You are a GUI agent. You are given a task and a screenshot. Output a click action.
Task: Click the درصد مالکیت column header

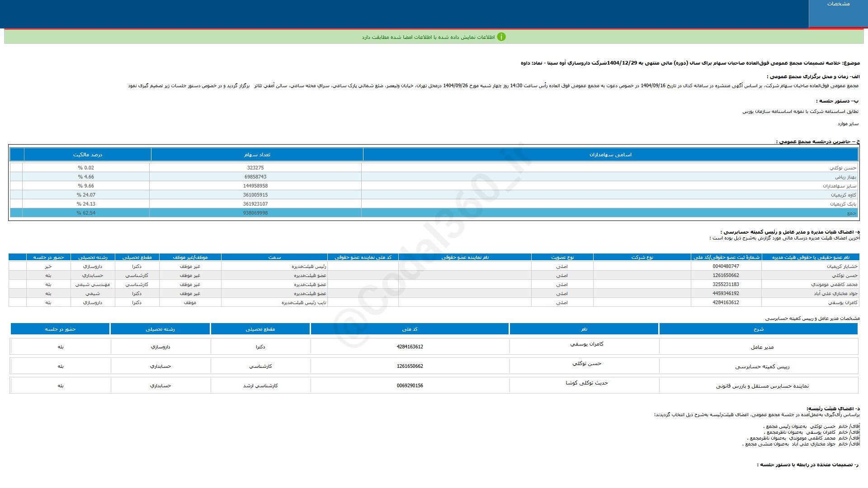88,155
